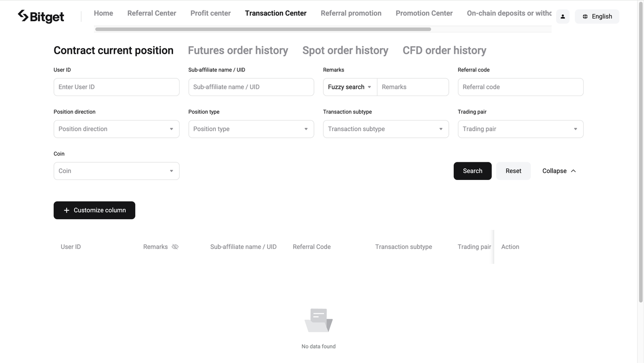
Task: Open the Transaction subtype dropdown
Action: (x=385, y=129)
